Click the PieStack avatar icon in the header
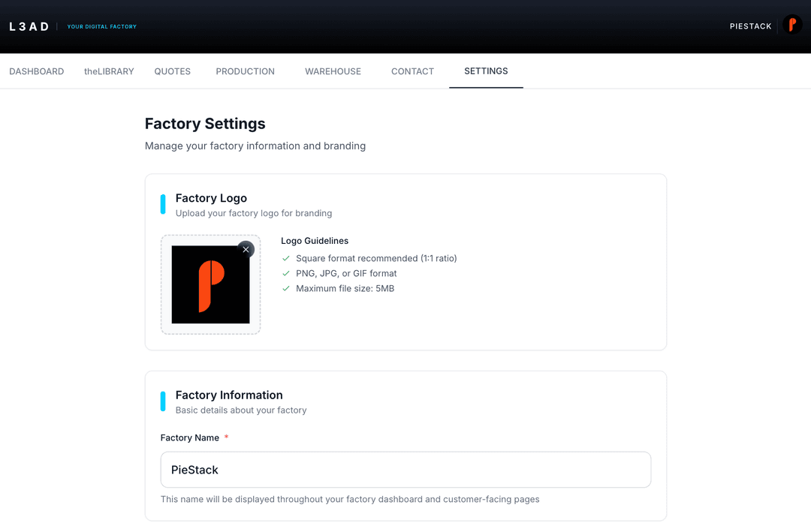 (792, 25)
